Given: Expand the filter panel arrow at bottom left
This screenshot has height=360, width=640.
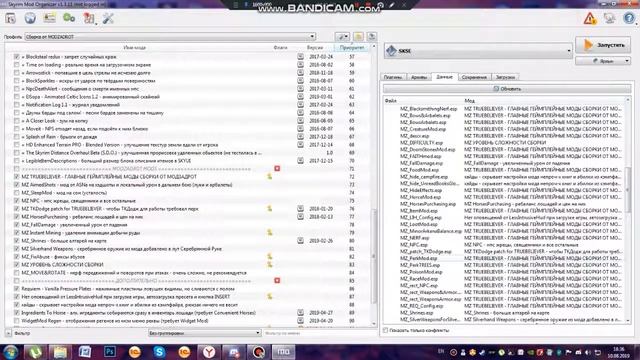Looking at the screenshot, I should coord(8,333).
